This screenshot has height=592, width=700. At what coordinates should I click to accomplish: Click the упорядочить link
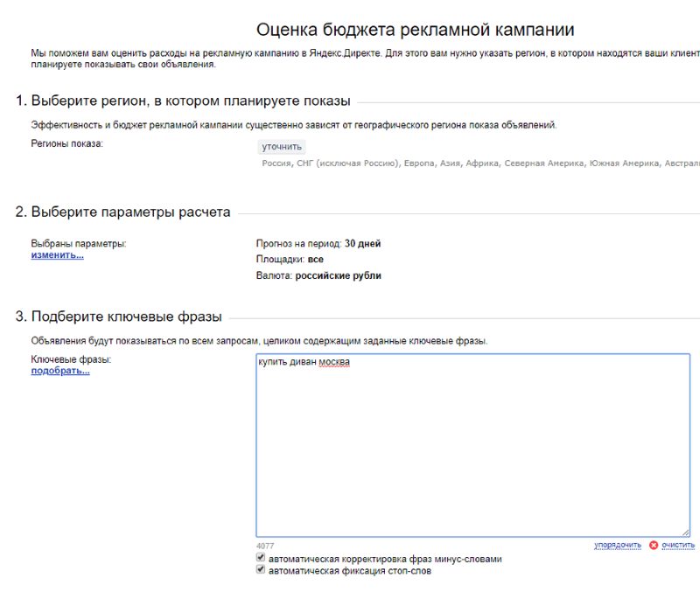click(x=618, y=545)
